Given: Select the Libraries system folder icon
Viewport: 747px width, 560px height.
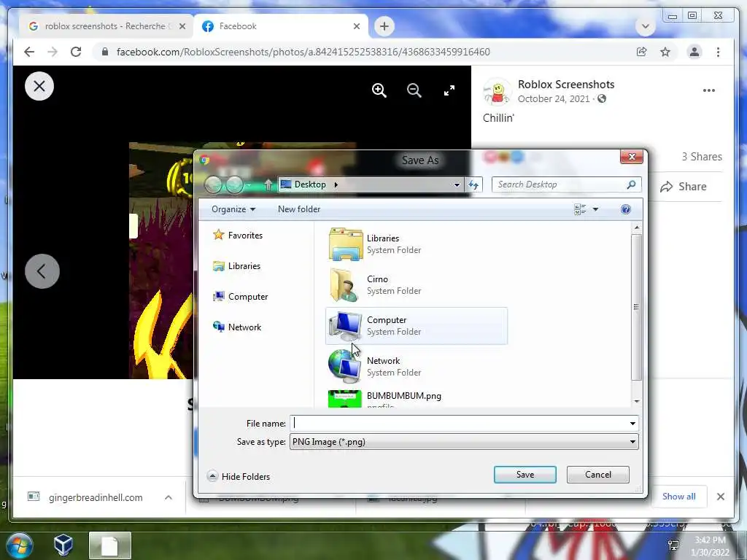Looking at the screenshot, I should (345, 244).
